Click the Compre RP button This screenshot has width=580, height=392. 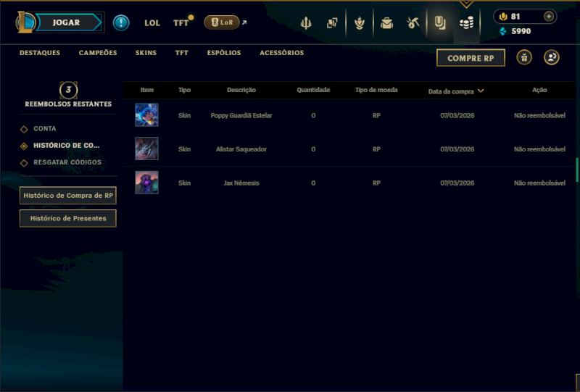[471, 58]
